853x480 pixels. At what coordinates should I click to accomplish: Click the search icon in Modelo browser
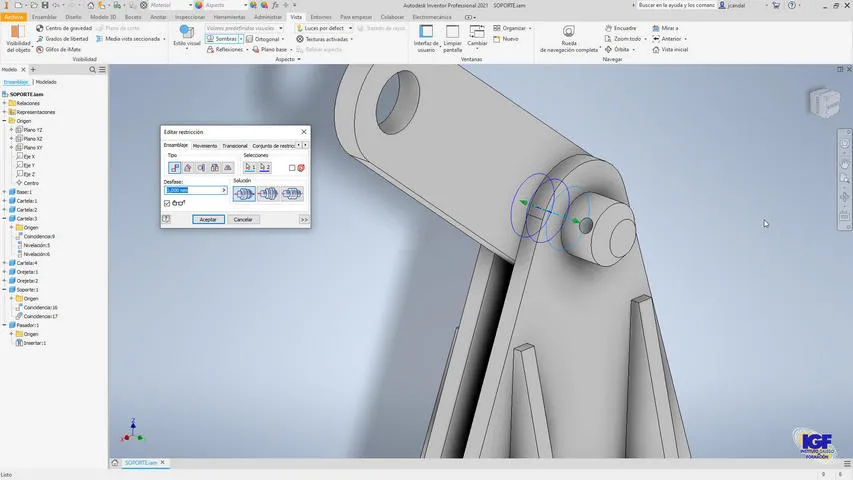pyautogui.click(x=92, y=70)
